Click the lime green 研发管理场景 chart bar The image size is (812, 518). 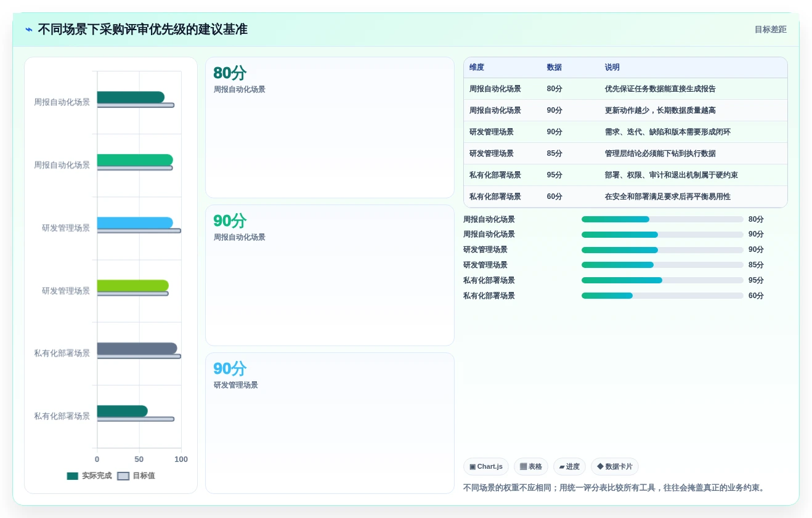click(132, 286)
